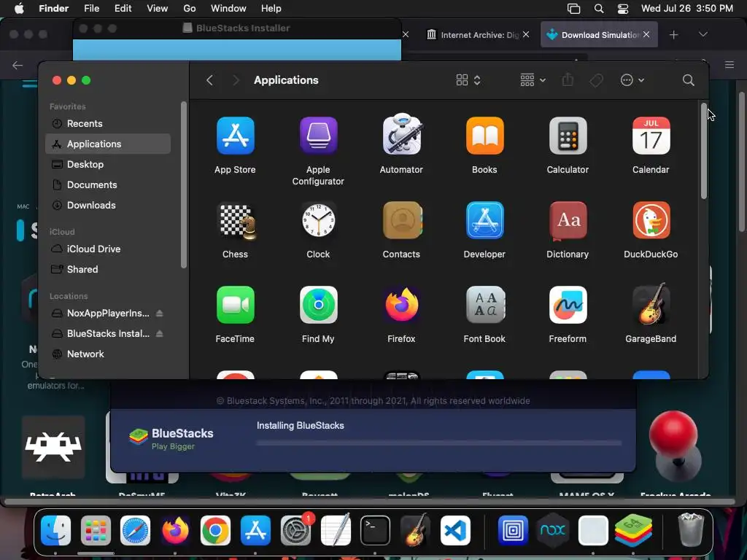The height and width of the screenshot is (560, 747).
Task: Open Firefox in the Applications folder
Action: pos(402,306)
